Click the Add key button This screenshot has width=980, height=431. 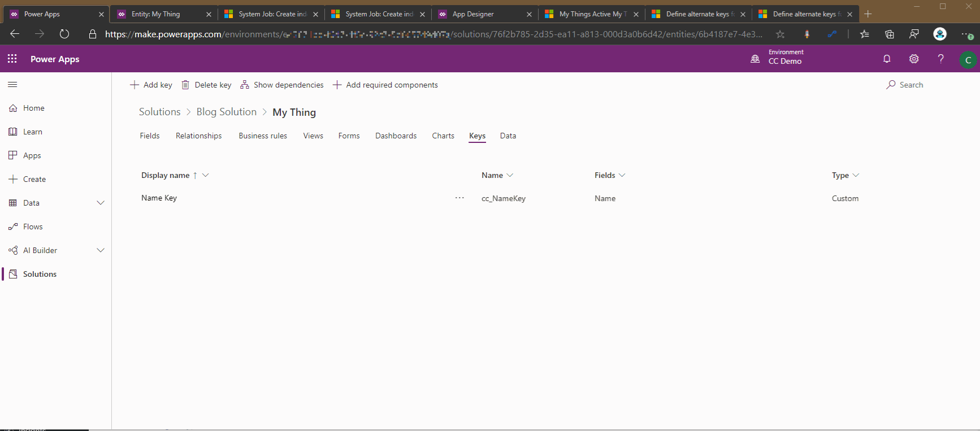[151, 85]
